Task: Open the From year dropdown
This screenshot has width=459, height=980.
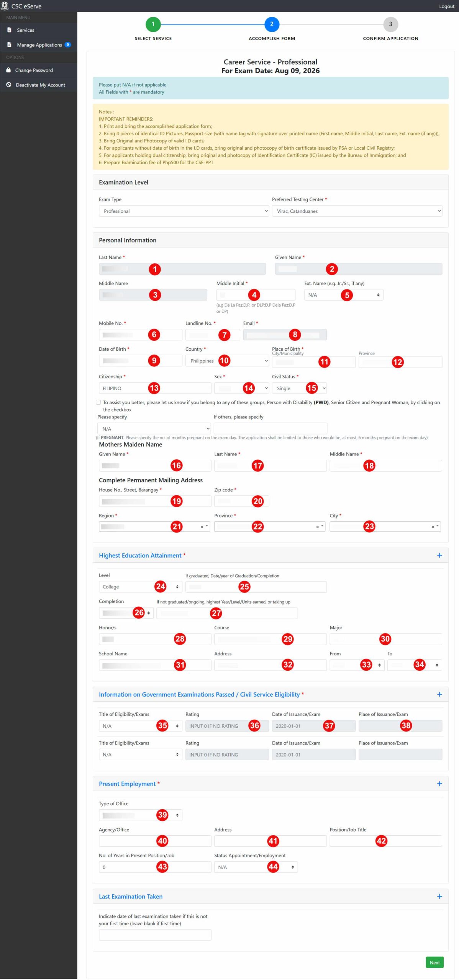Action: tap(357, 665)
